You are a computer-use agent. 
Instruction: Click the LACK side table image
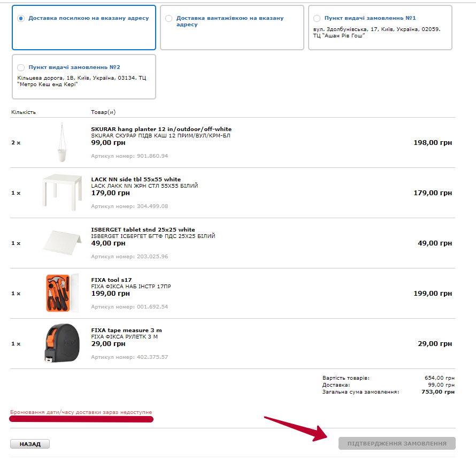(62, 193)
